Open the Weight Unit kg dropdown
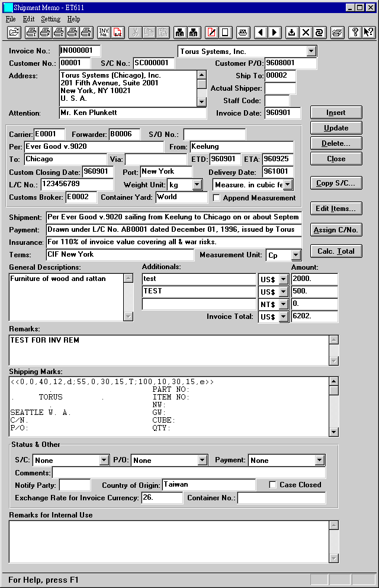The width and height of the screenshot is (379, 588). click(197, 184)
